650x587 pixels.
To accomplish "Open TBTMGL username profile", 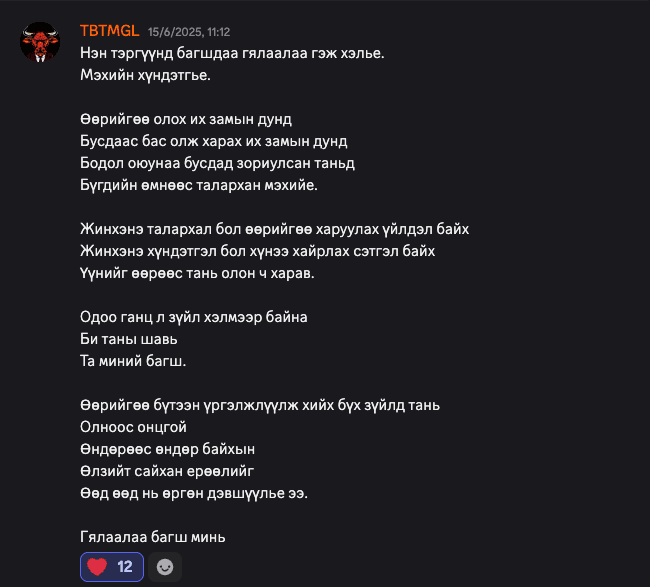I will 109,31.
